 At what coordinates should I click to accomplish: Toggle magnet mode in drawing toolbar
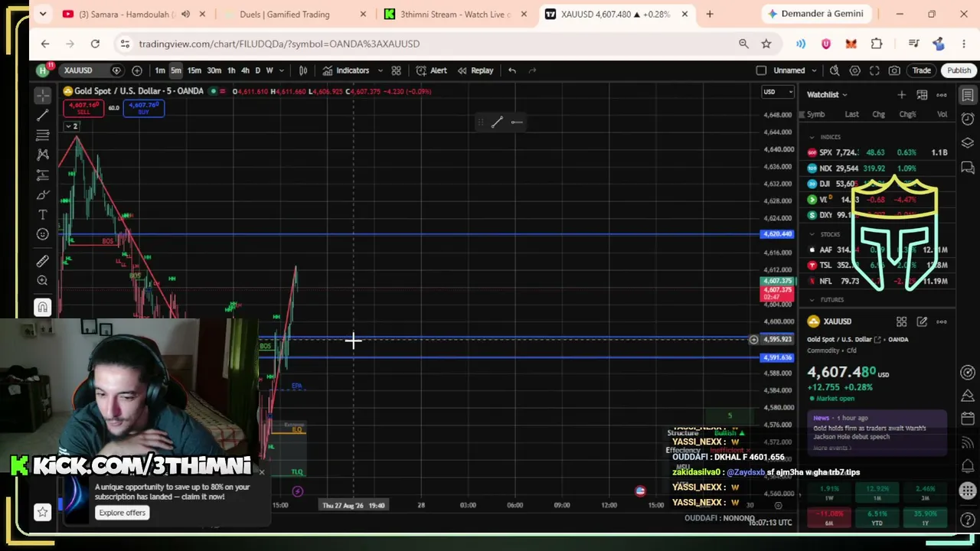click(x=43, y=308)
